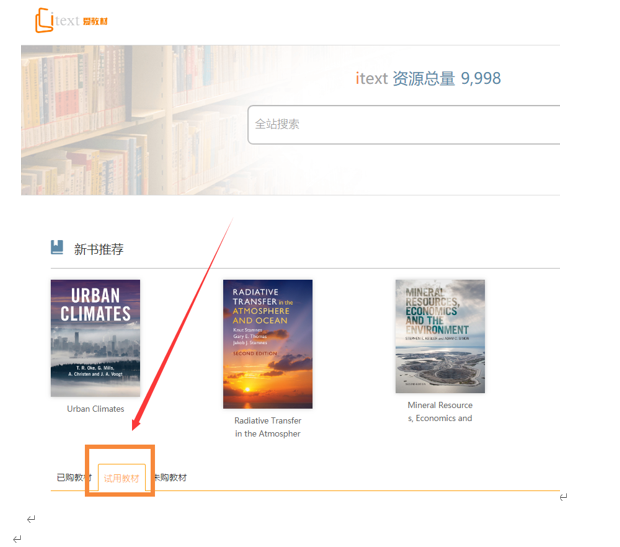Click the blue bookmark icon beside 新书推荐

coord(57,247)
